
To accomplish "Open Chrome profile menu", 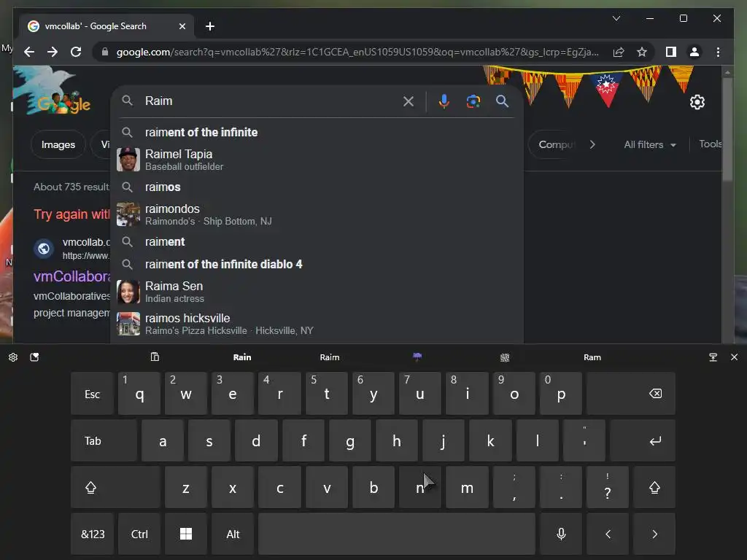I will click(x=694, y=52).
